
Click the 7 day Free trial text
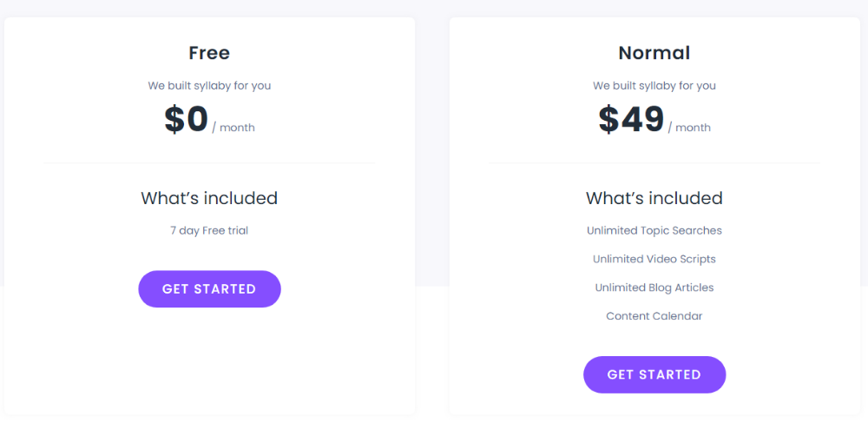pos(209,231)
